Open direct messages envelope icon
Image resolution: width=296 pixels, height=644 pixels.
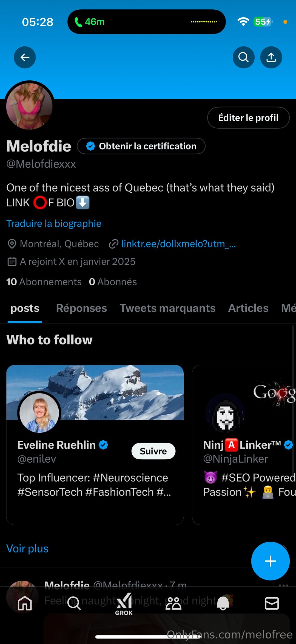272,603
